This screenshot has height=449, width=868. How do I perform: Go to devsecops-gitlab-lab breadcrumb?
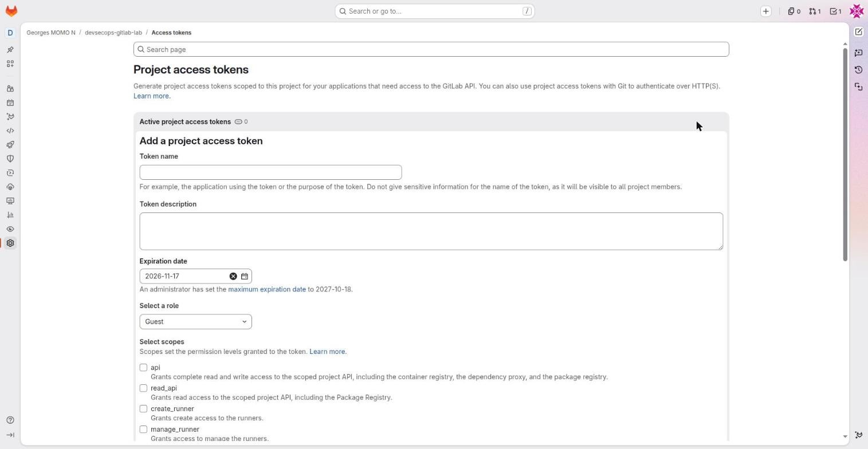click(113, 33)
